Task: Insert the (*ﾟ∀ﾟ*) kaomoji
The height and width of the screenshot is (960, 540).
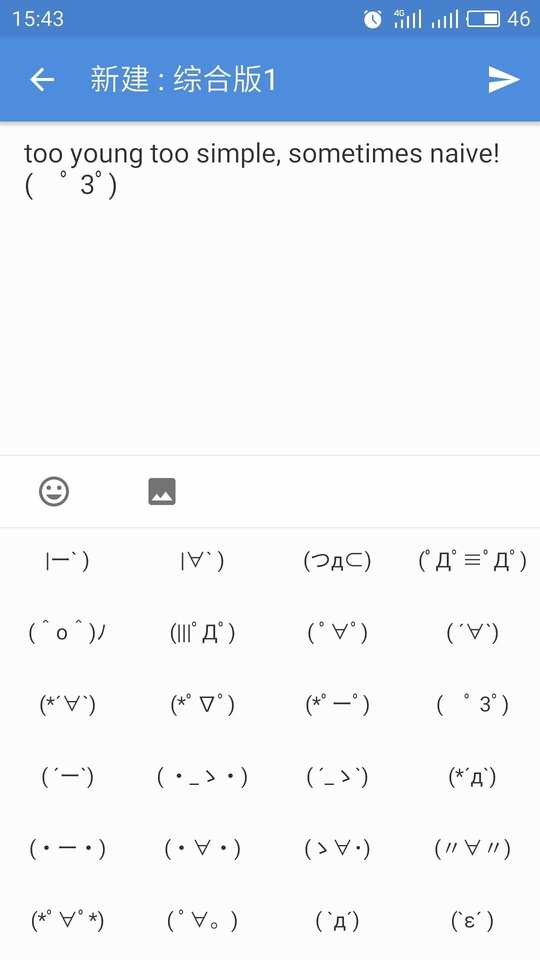Action: 67,921
